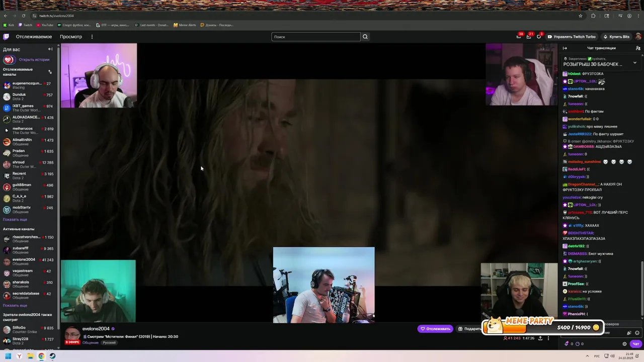
Task: Open the chat community users icon
Action: tap(638, 48)
